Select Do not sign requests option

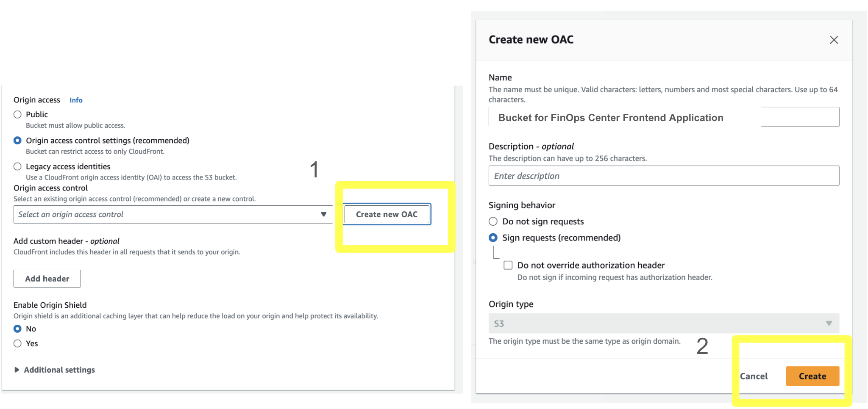[493, 221]
